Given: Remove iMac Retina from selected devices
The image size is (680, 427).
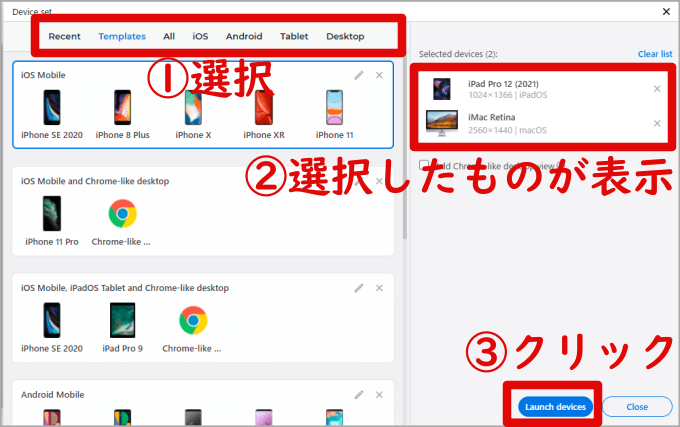Looking at the screenshot, I should pos(657,124).
